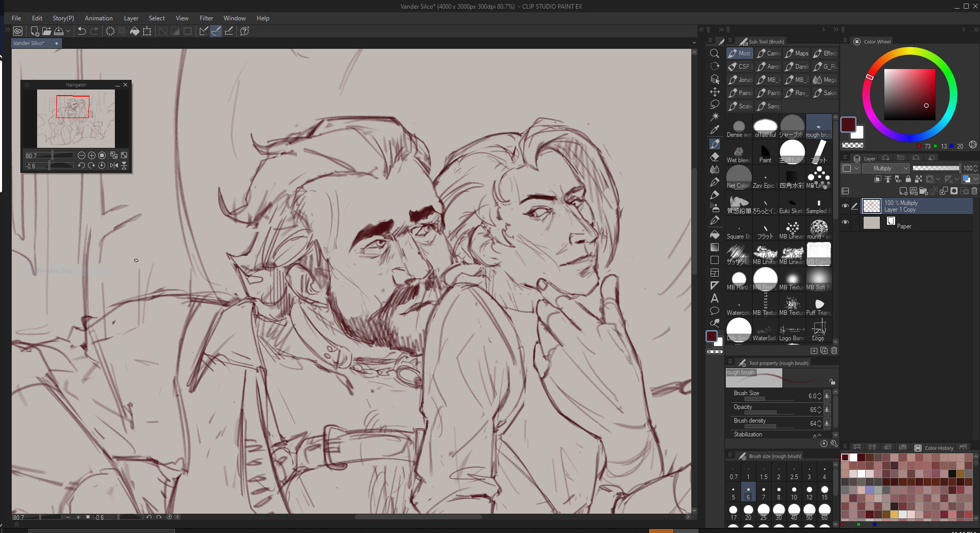Toggle Lock transparent pixels

coord(918,179)
